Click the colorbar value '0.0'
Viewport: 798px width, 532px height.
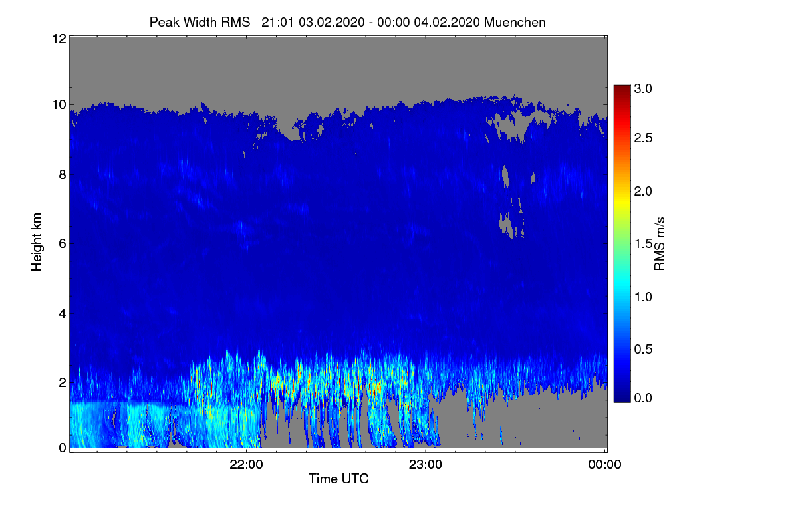point(644,398)
